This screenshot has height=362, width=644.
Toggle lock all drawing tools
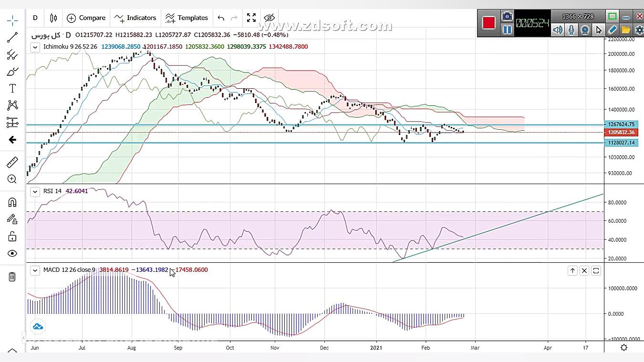click(x=12, y=237)
